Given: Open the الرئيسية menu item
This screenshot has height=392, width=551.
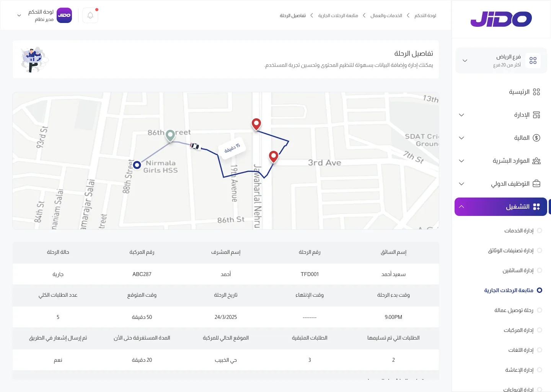Looking at the screenshot, I should click(x=501, y=92).
